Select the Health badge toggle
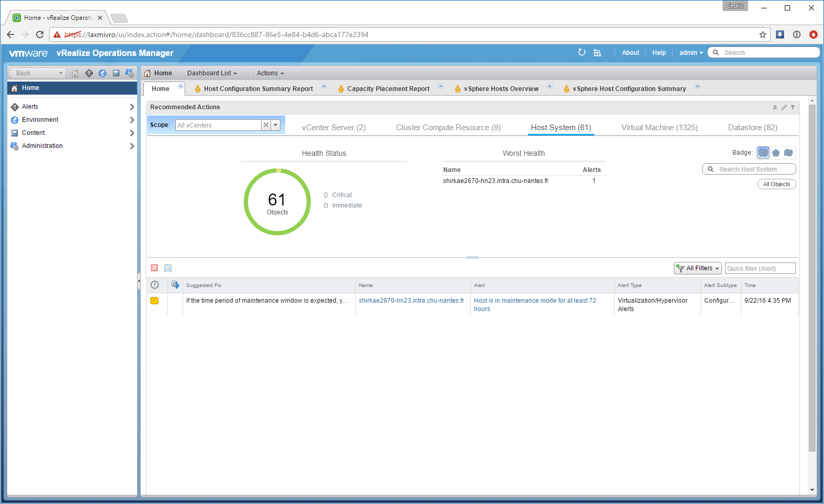 coord(763,153)
